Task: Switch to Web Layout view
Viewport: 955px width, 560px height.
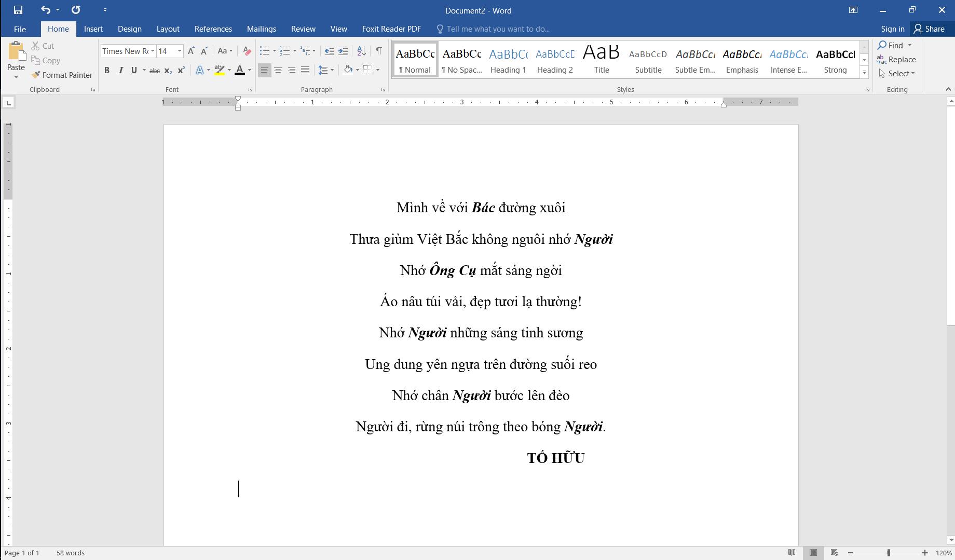Action: (834, 553)
